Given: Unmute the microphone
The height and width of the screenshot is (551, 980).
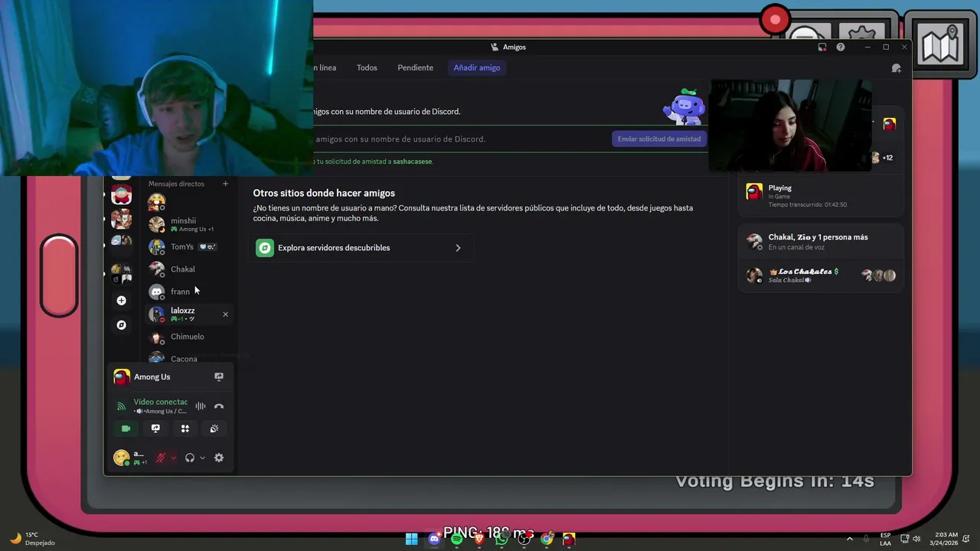Looking at the screenshot, I should click(x=161, y=458).
